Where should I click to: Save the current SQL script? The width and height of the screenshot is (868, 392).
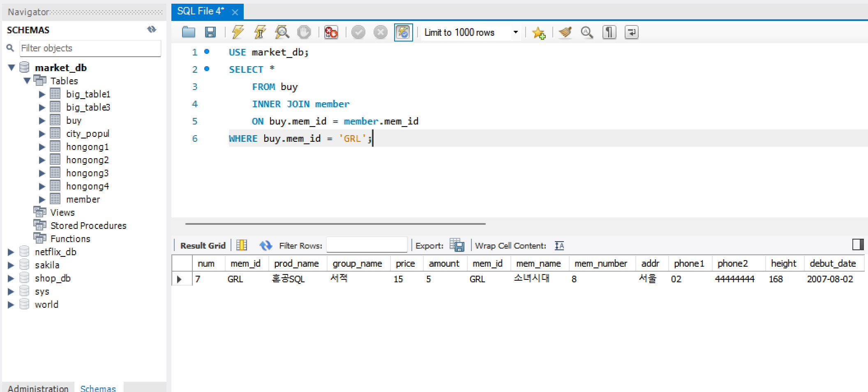(210, 32)
